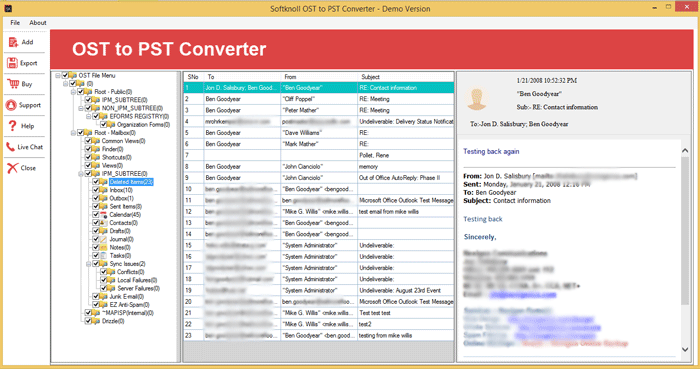Collapse the OST File Menu root node
This screenshot has height=369, width=700.
58,75
